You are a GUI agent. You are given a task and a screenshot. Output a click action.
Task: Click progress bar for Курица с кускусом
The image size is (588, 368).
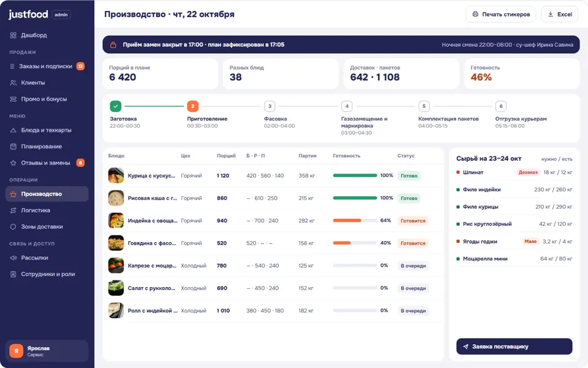[355, 176]
